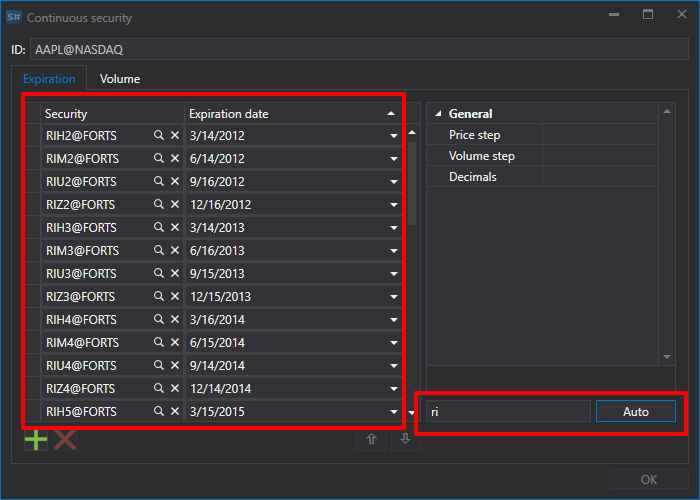The height and width of the screenshot is (500, 700).
Task: Focus the text field containing 'ri'
Action: (508, 411)
